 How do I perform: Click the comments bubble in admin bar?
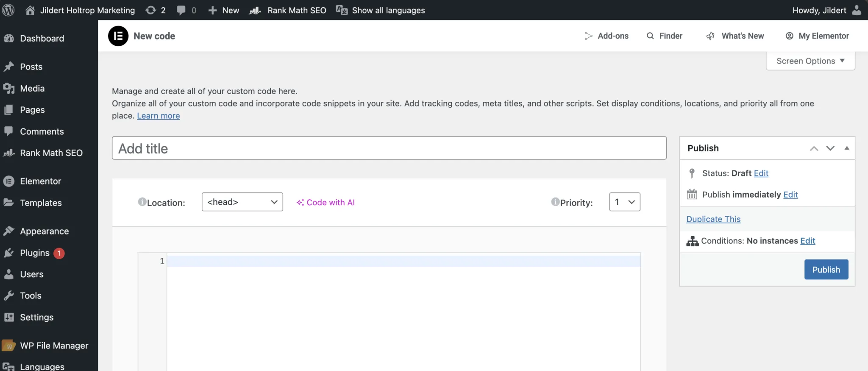click(x=181, y=10)
